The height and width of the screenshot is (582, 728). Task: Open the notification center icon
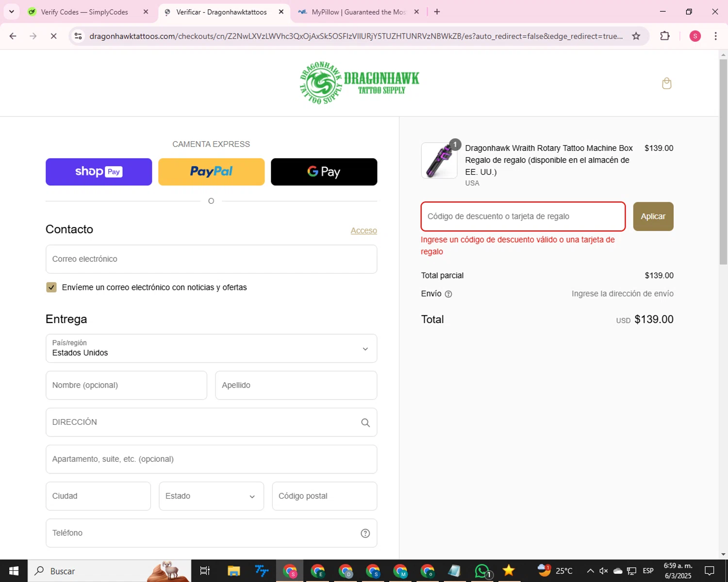[710, 571]
